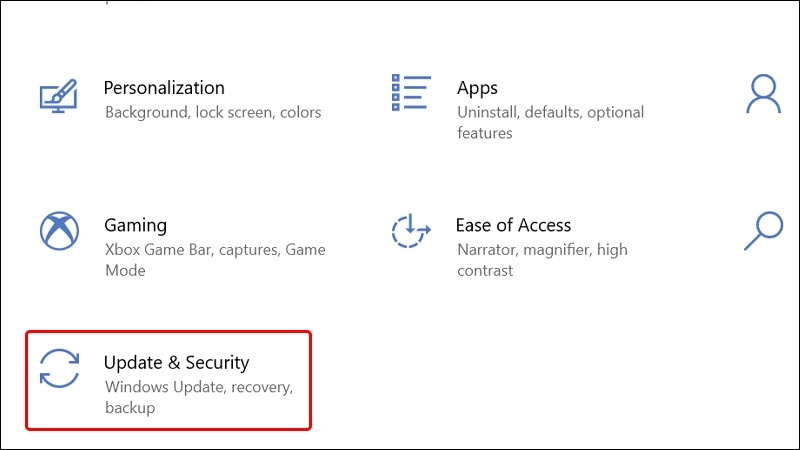The image size is (800, 450).
Task: Open the Update & Security heading
Action: pos(176,362)
